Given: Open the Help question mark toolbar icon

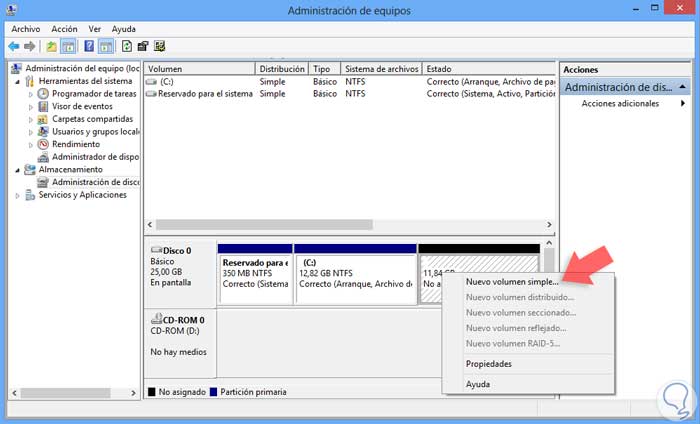Looking at the screenshot, I should click(x=89, y=46).
